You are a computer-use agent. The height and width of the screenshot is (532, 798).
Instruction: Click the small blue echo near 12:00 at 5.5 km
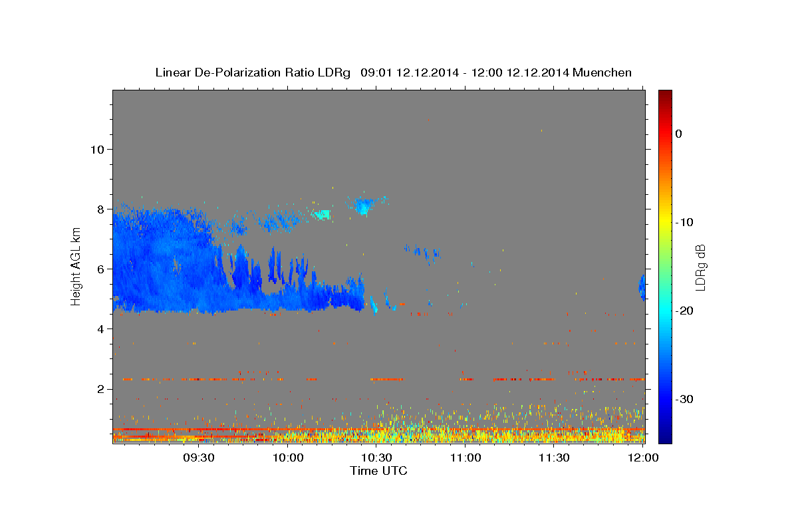coord(642,286)
